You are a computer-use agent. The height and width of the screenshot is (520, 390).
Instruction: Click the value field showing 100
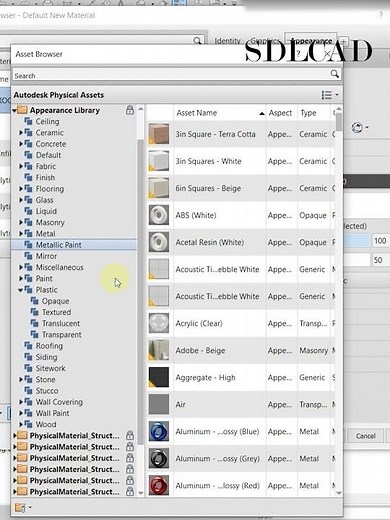click(x=380, y=241)
